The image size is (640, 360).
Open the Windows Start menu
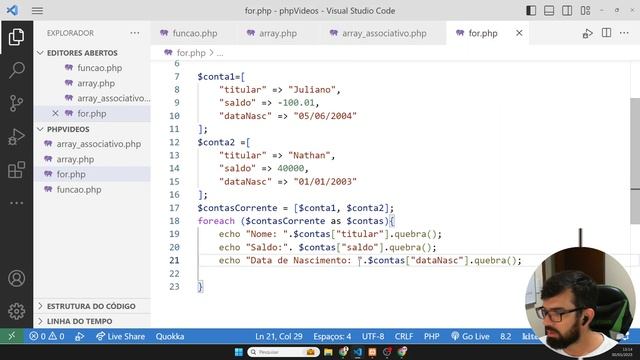click(x=239, y=352)
